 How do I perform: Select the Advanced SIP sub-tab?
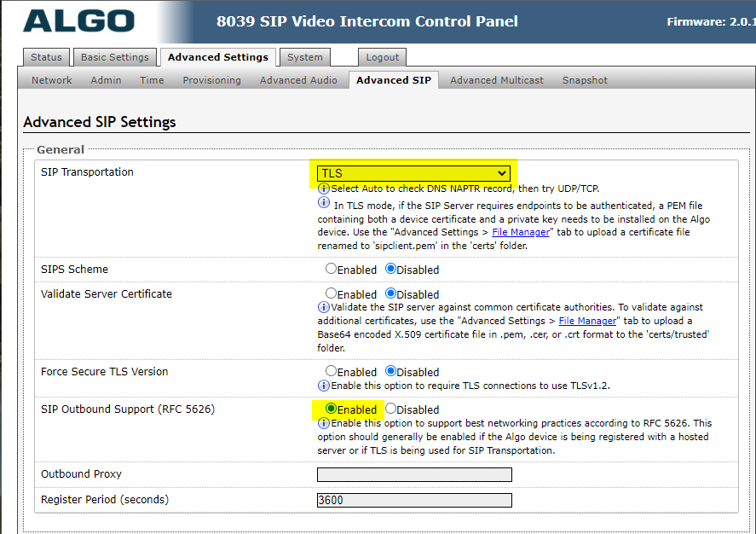[394, 80]
